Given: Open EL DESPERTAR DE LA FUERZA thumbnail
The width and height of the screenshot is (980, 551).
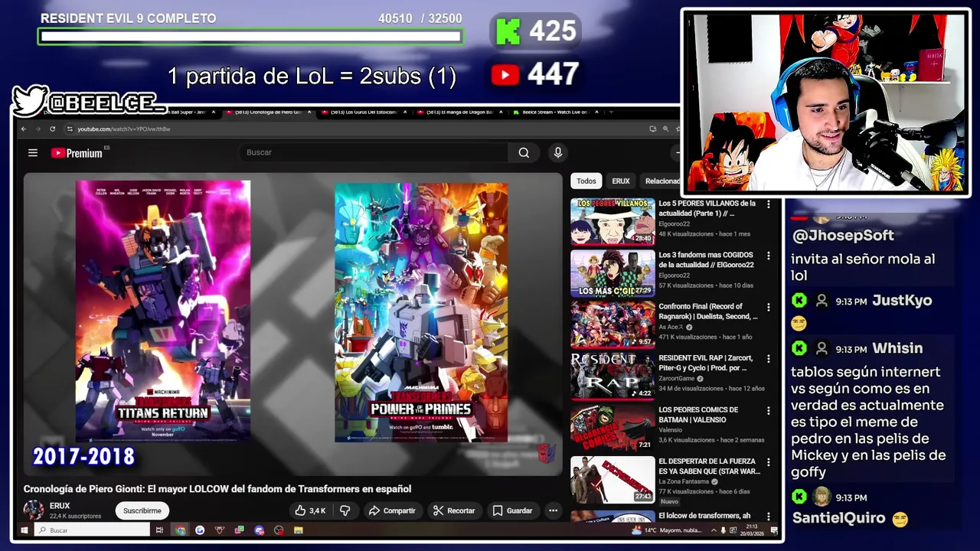Looking at the screenshot, I should coord(612,480).
